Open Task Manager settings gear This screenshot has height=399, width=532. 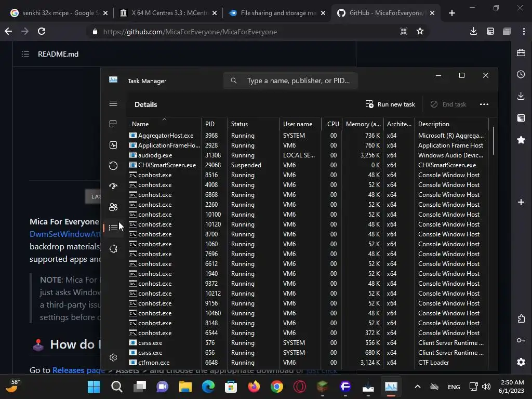(x=113, y=357)
